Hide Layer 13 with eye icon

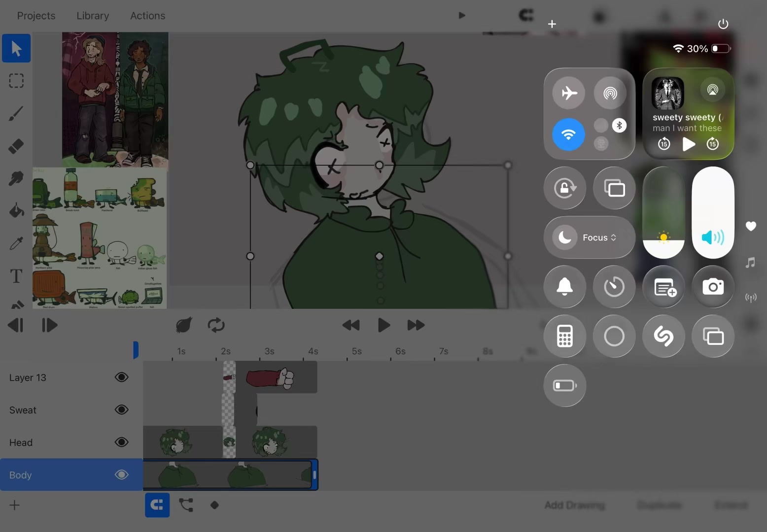121,377
